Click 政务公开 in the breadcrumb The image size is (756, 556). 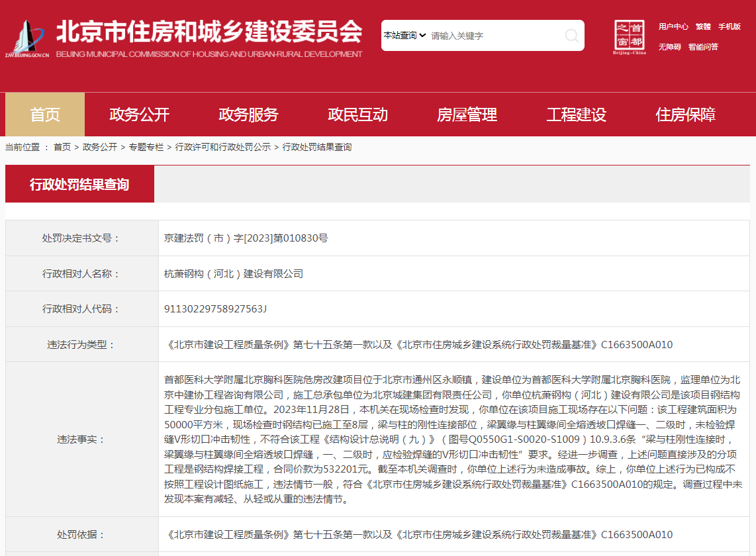[x=100, y=147]
